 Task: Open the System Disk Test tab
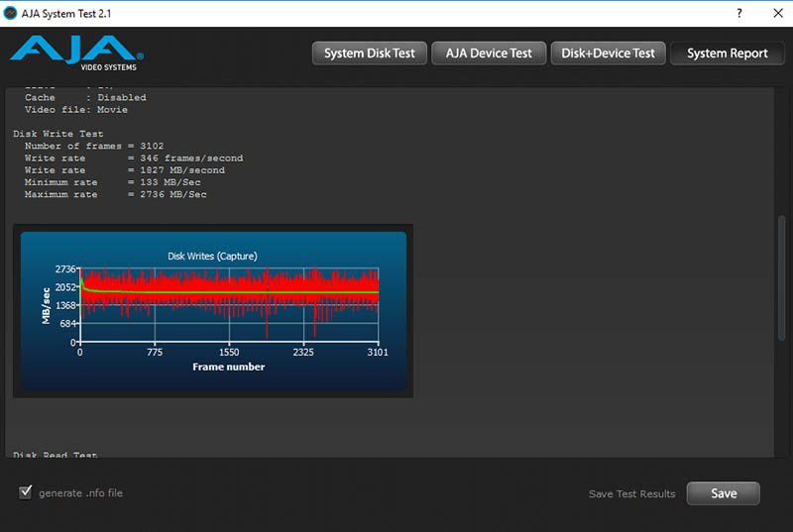[369, 53]
